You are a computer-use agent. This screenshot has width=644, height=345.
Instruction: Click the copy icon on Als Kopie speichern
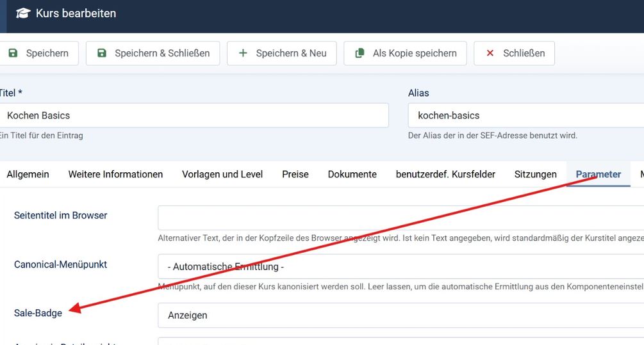coord(359,53)
